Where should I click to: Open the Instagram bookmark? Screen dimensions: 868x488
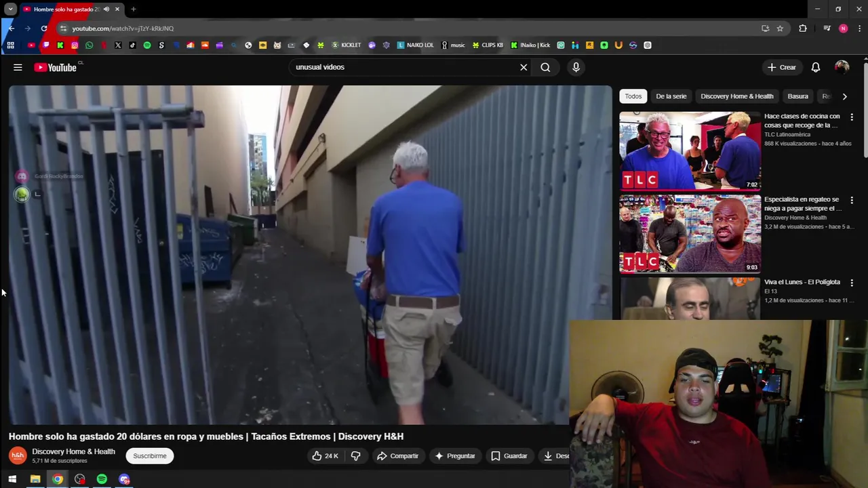coord(75,45)
